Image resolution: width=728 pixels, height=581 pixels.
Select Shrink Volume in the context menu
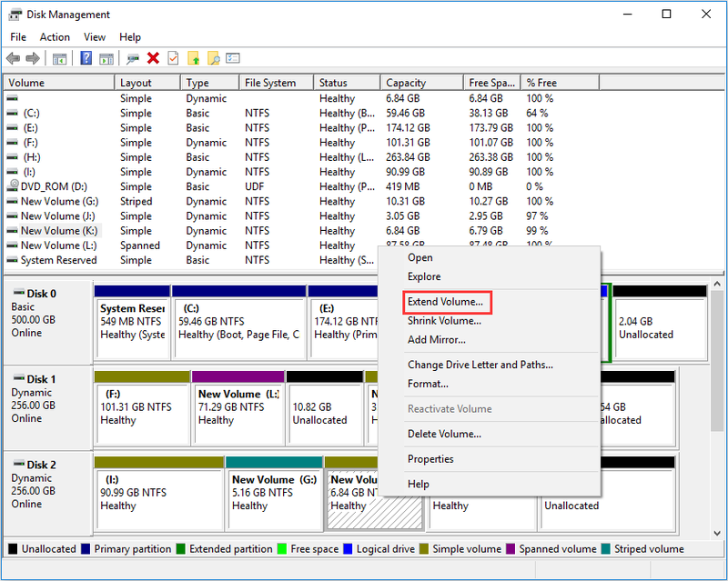coord(444,321)
